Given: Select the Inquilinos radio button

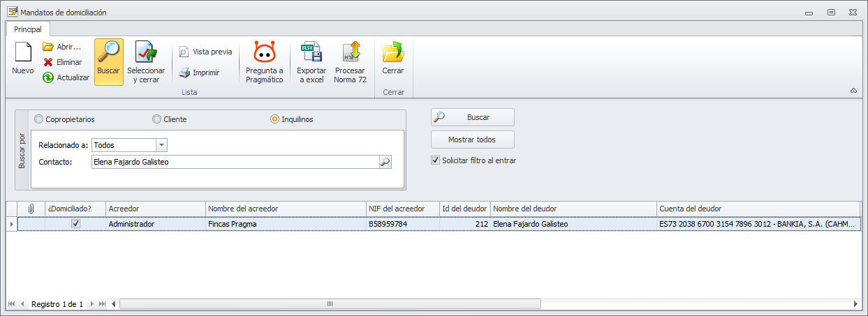Looking at the screenshot, I should point(274,119).
